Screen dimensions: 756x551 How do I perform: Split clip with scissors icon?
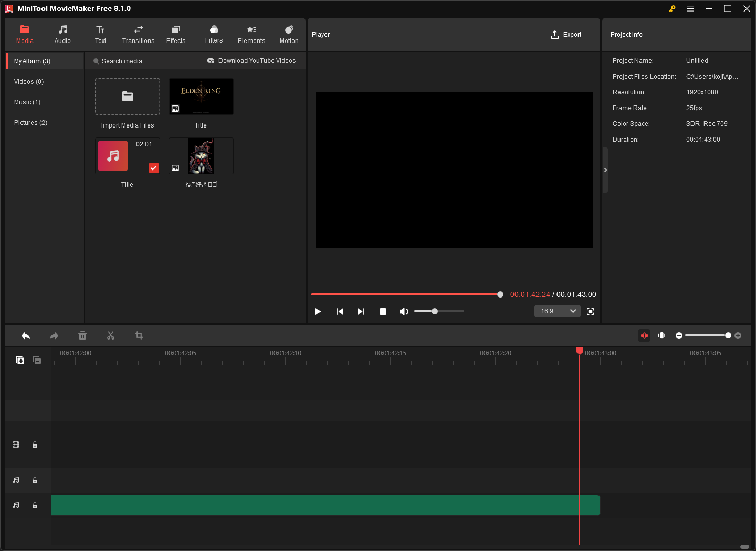coord(111,336)
